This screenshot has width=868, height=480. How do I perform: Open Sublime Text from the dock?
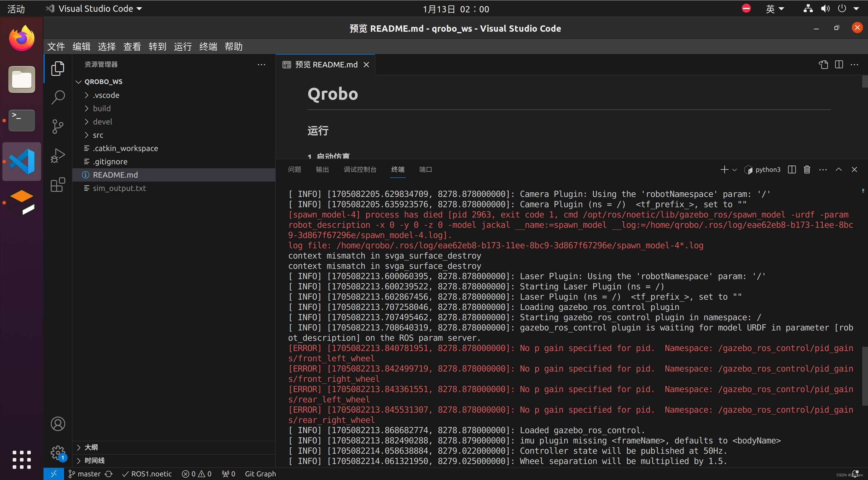[x=21, y=203]
